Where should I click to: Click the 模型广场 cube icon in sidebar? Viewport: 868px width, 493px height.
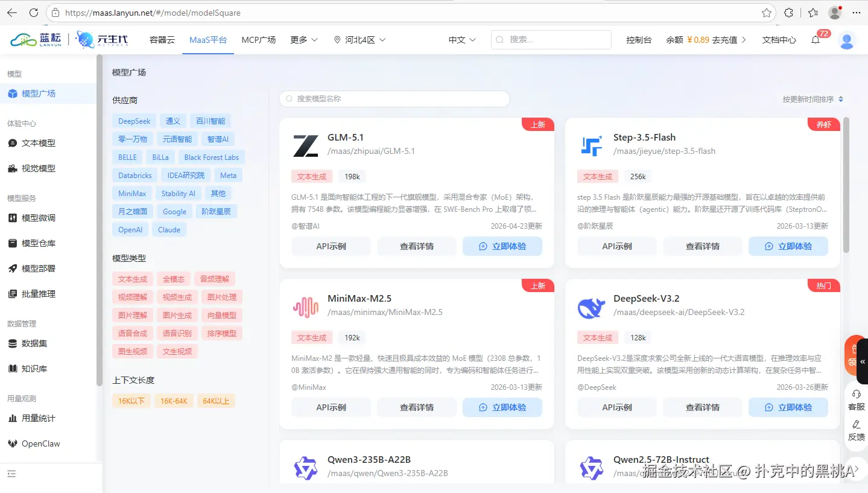[x=12, y=94]
